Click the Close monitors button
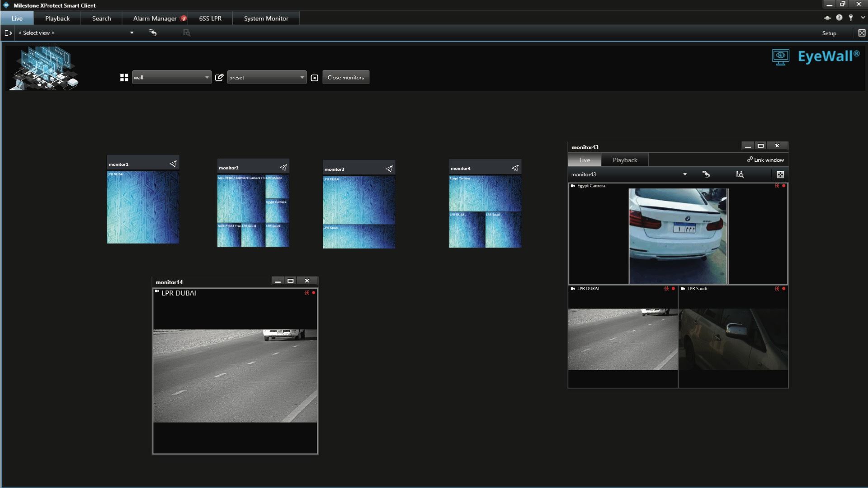 click(x=346, y=77)
